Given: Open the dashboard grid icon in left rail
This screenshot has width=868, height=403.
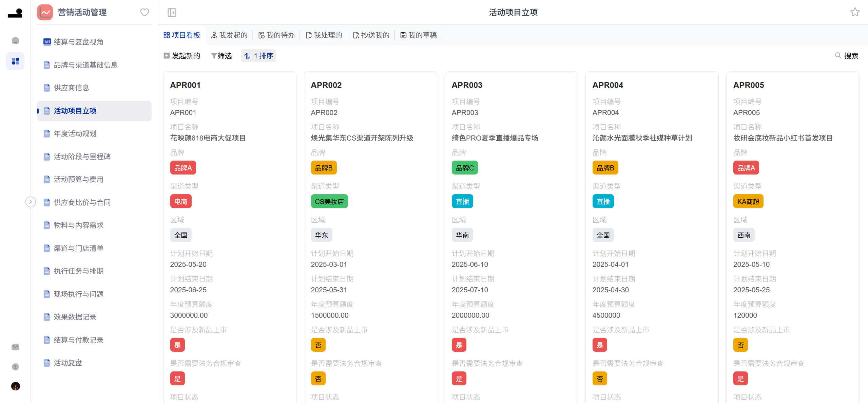Looking at the screenshot, I should pos(15,61).
